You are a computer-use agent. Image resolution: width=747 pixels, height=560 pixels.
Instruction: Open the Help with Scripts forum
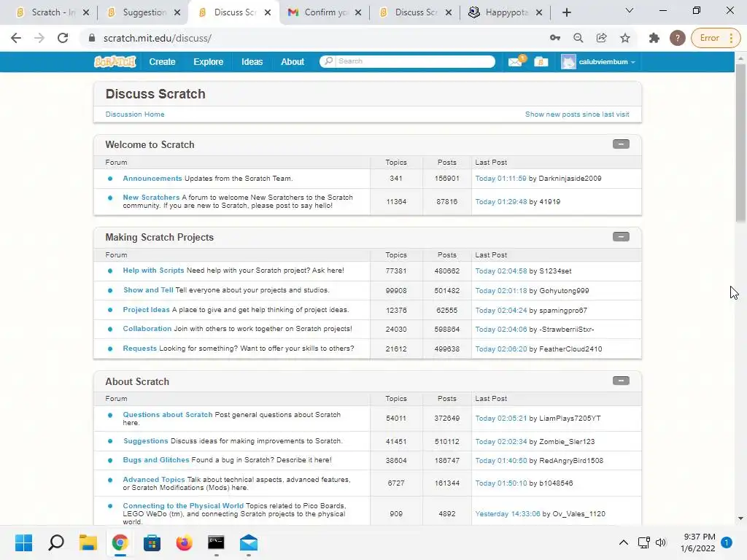[153, 270]
